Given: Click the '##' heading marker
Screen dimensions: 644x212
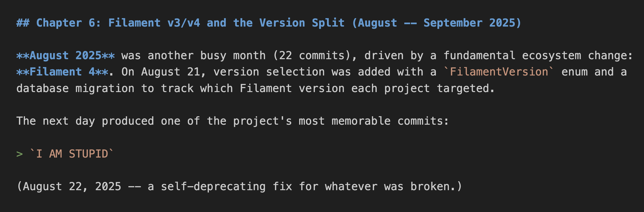Looking at the screenshot, I should point(23,23).
